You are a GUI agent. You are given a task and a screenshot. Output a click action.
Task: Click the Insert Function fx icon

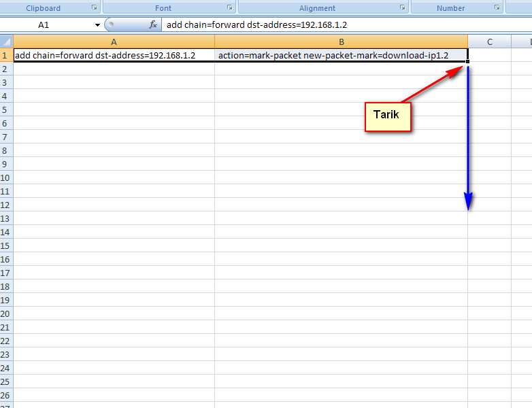coord(153,24)
